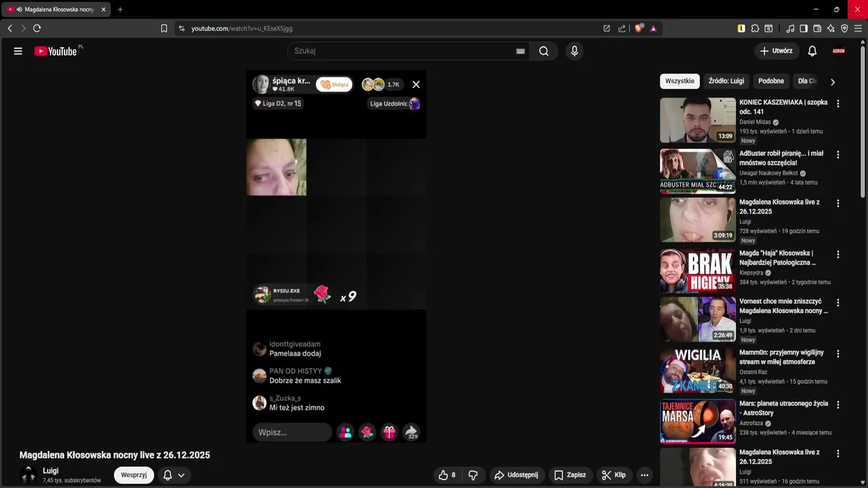The height and width of the screenshot is (488, 868).
Task: Select the Podobne filter chip
Action: pyautogui.click(x=771, y=81)
